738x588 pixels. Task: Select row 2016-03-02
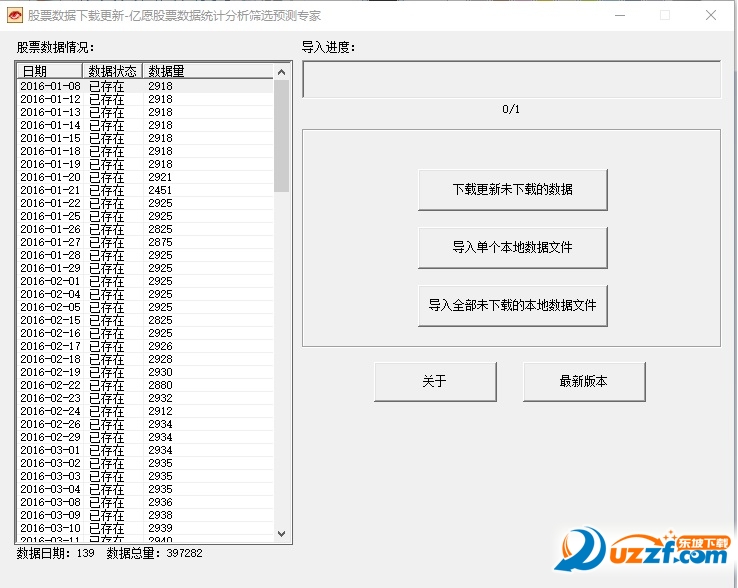[x=145, y=463]
